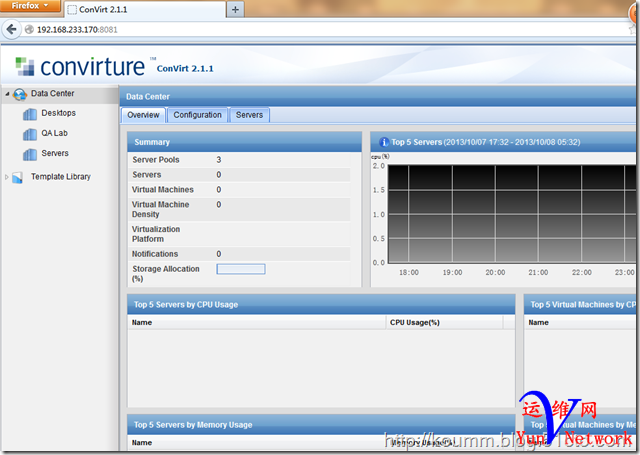640x455 pixels.
Task: Switch to the Configuration tab
Action: coord(198,115)
